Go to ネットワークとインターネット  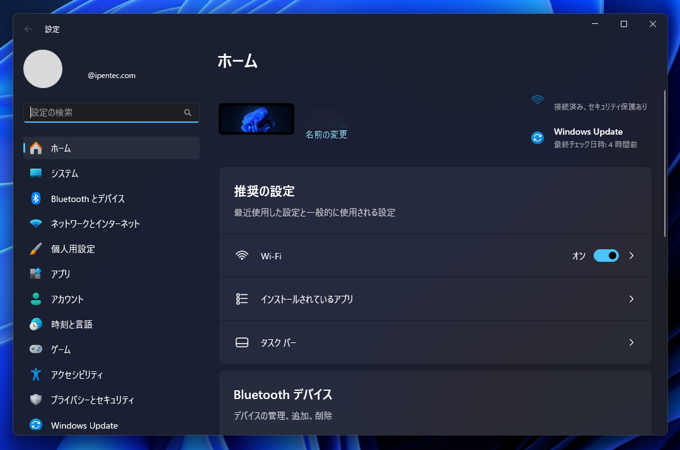[111, 224]
